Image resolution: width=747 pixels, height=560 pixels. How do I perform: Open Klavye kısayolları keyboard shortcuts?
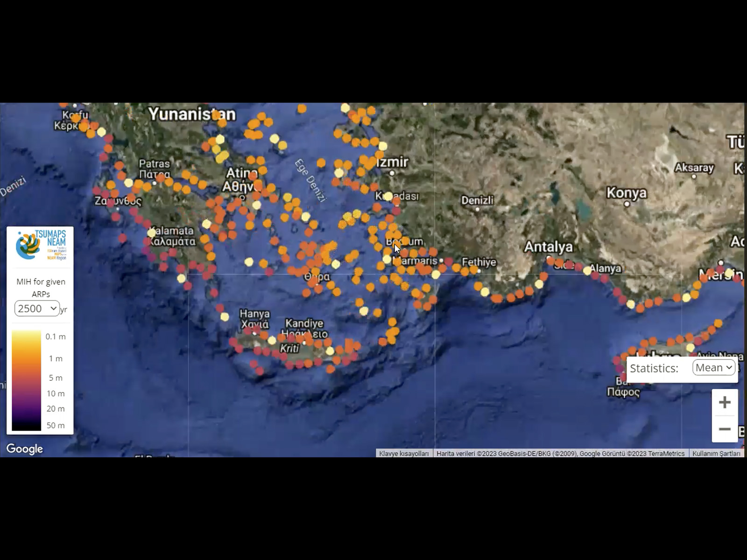[404, 453]
